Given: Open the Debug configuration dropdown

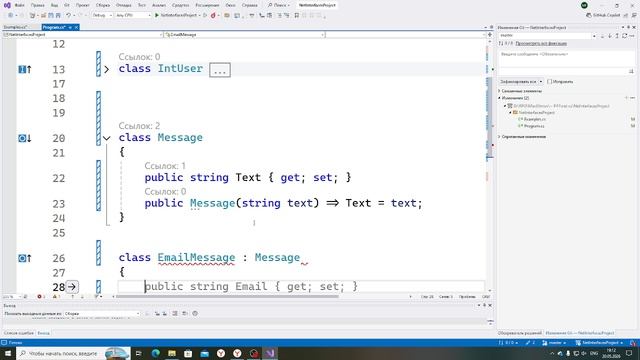Looking at the screenshot, I should click(102, 15).
